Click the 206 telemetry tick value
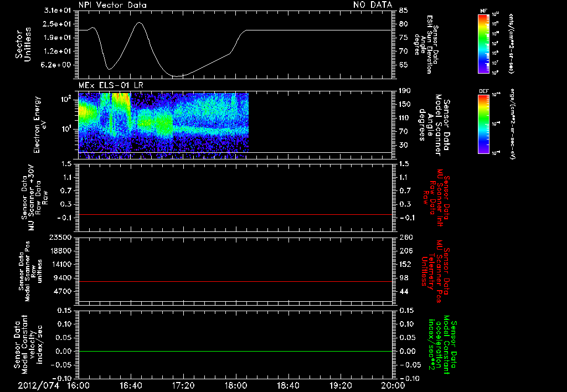 (406, 251)
